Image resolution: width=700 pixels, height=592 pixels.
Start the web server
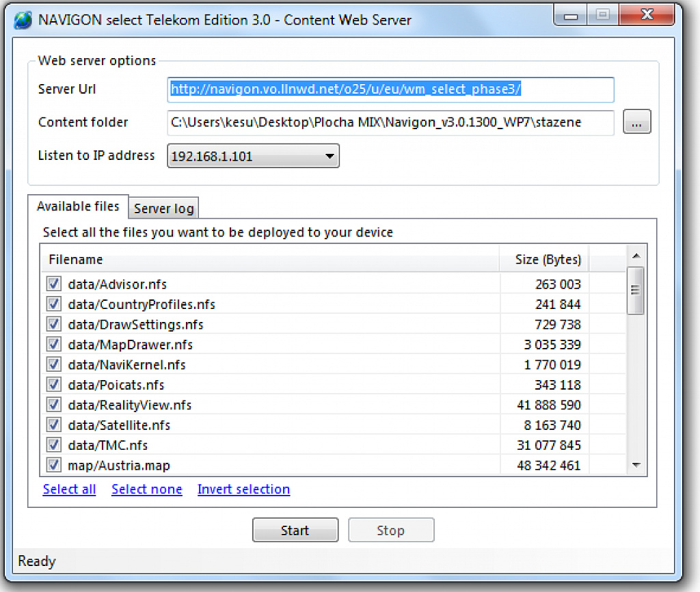pyautogui.click(x=295, y=530)
